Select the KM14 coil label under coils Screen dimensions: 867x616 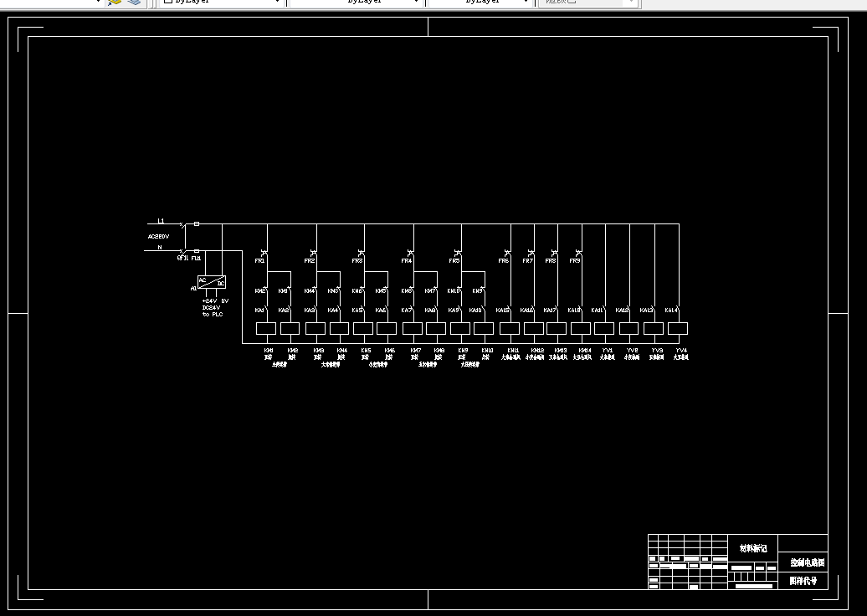(585, 351)
